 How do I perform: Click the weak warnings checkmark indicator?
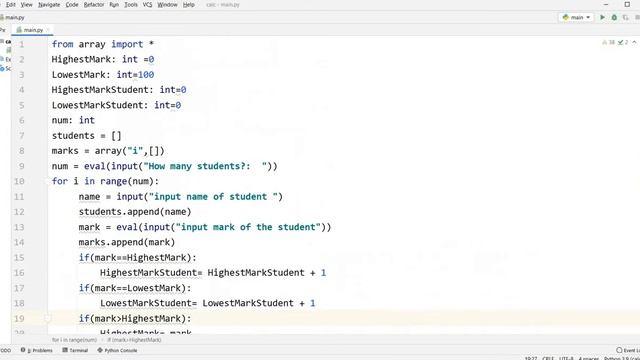pyautogui.click(x=623, y=42)
